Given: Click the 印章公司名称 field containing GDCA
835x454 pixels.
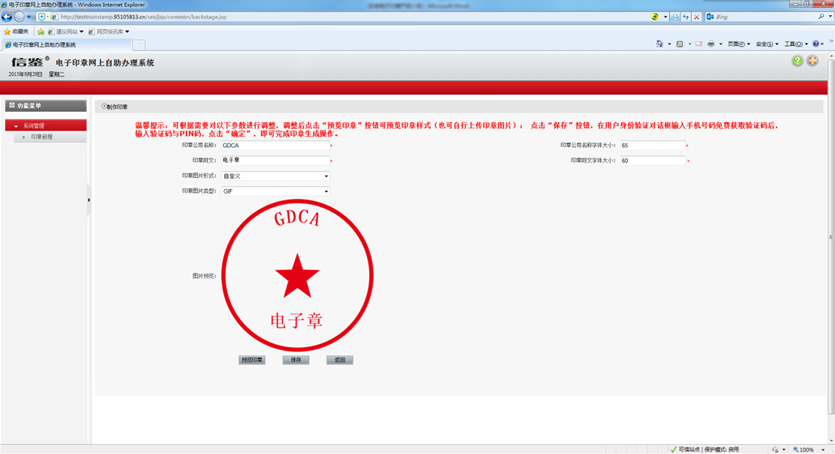Looking at the screenshot, I should tap(275, 145).
